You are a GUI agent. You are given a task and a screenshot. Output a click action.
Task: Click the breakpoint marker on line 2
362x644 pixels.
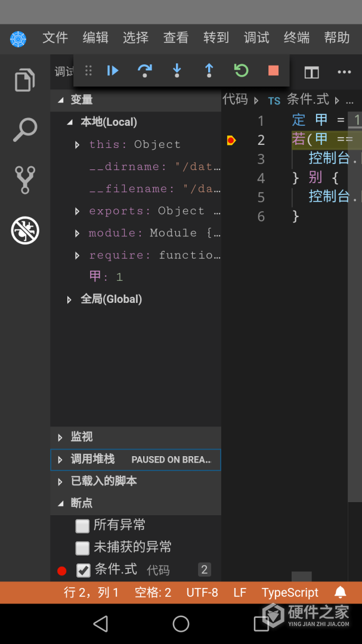coord(231,140)
